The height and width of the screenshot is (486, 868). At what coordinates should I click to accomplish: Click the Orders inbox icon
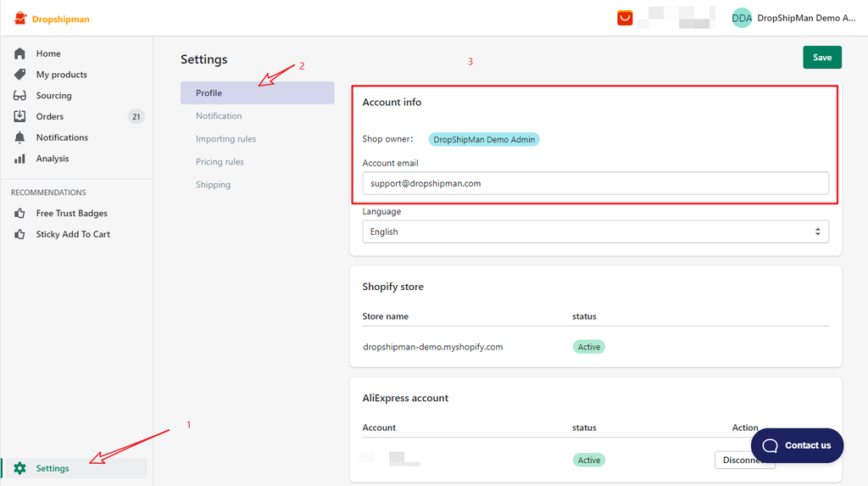[20, 116]
